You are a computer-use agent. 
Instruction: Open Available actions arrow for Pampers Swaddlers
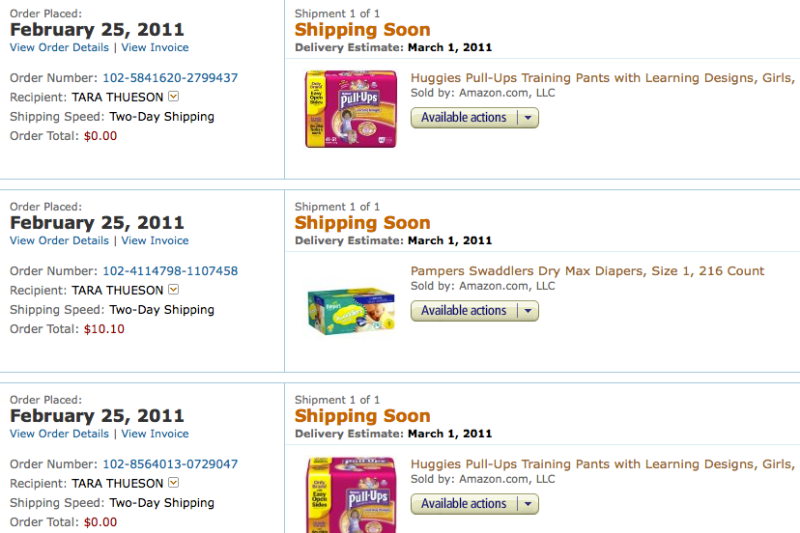pyautogui.click(x=528, y=311)
